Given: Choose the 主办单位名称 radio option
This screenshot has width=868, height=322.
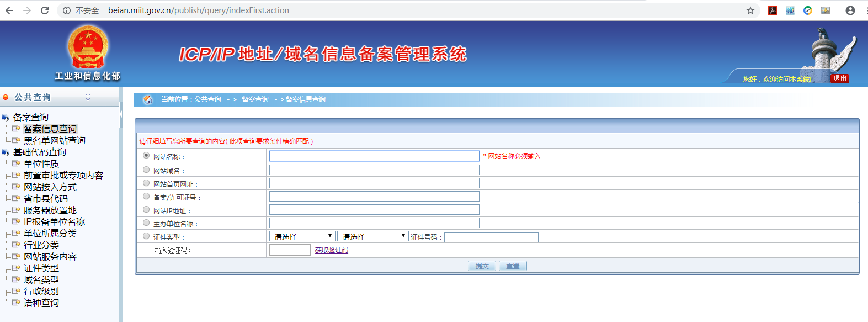Looking at the screenshot, I should tap(146, 223).
